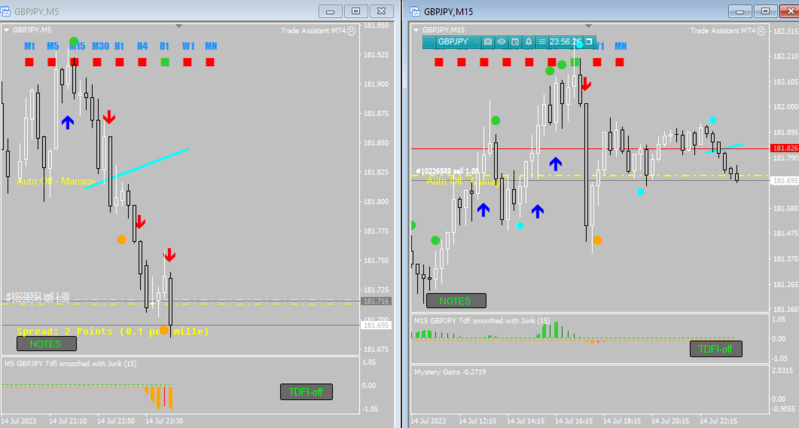799x428 pixels.
Task: Click the sad face EA icon on the M15 chart
Action: coord(761,31)
